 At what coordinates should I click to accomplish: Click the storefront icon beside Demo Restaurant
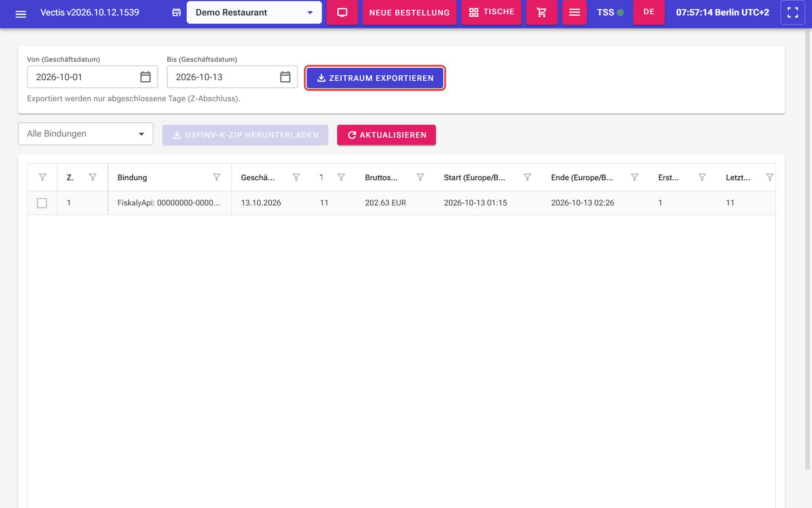coord(176,12)
